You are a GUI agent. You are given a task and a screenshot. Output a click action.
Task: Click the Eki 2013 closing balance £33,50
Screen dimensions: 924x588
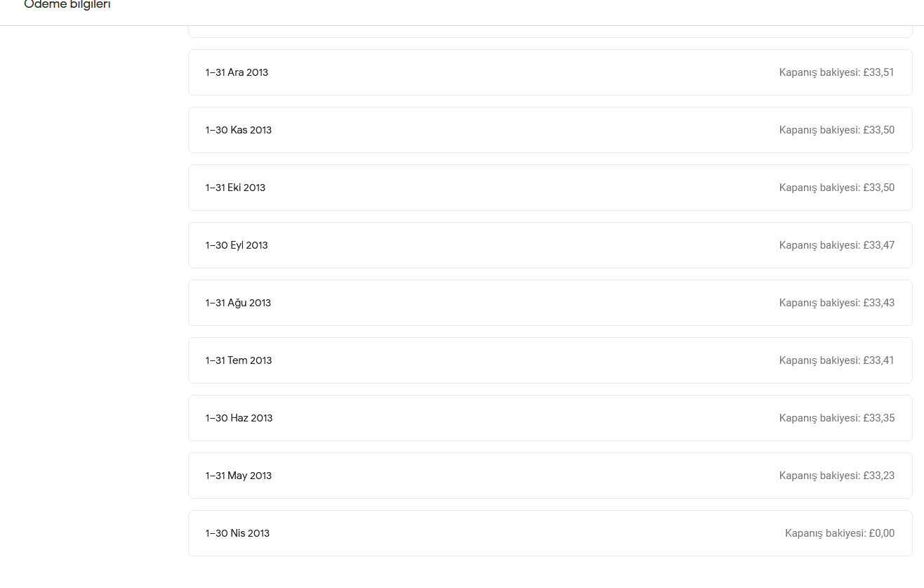pos(837,188)
